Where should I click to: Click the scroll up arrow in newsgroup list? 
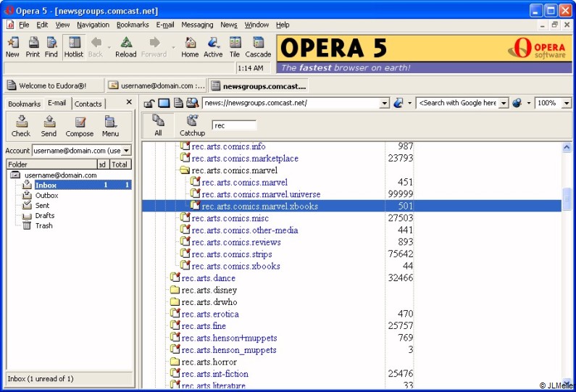coord(567,148)
